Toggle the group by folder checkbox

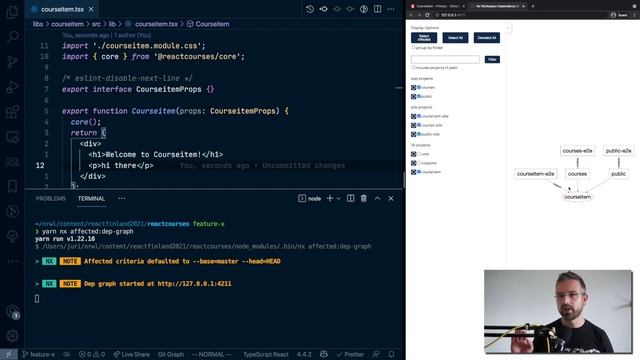click(413, 48)
